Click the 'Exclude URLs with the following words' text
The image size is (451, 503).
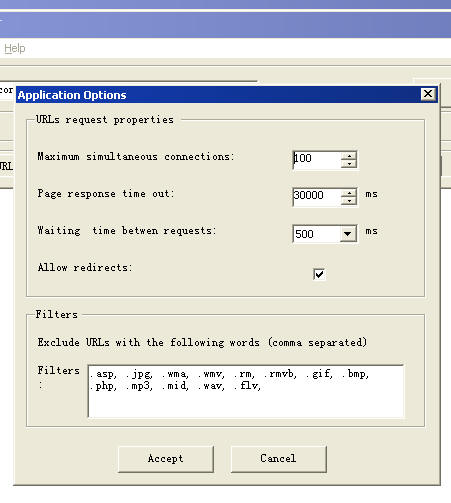coord(148,342)
